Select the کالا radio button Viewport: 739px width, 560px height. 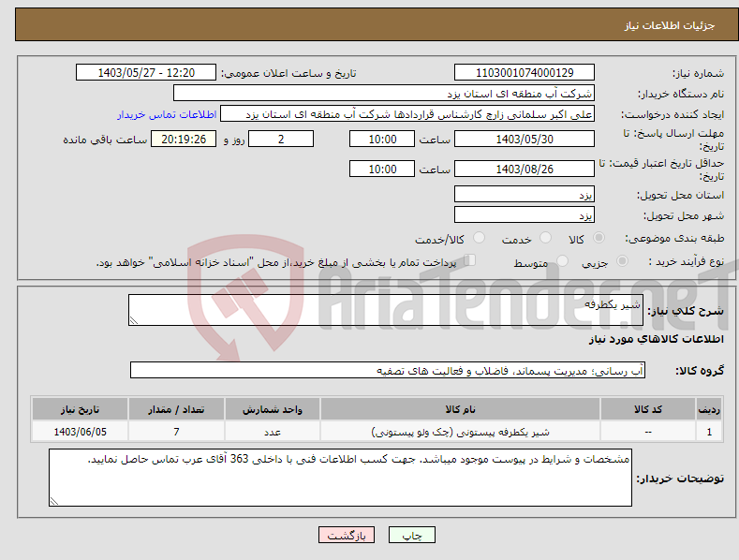599,238
